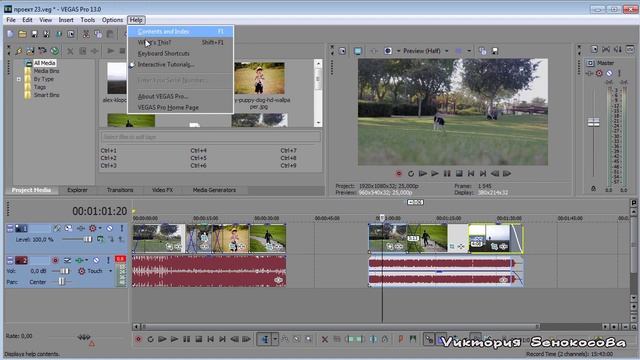Solo the Master bus

[620, 73]
